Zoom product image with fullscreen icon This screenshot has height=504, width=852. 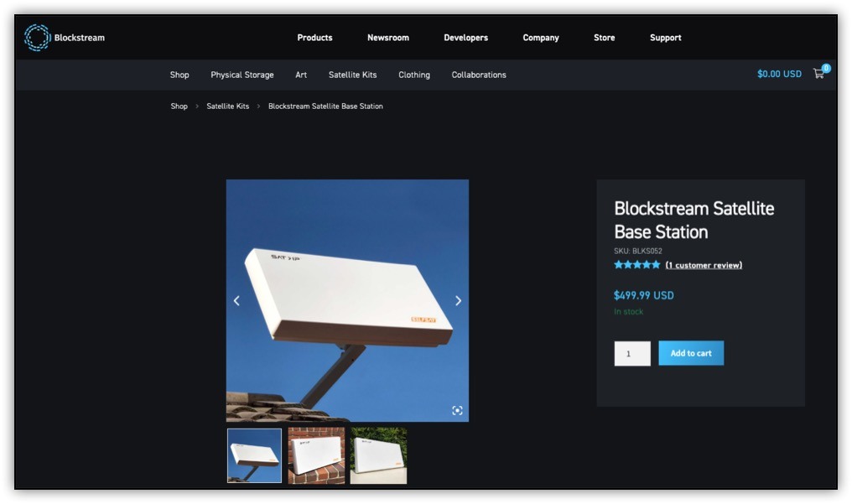458,411
